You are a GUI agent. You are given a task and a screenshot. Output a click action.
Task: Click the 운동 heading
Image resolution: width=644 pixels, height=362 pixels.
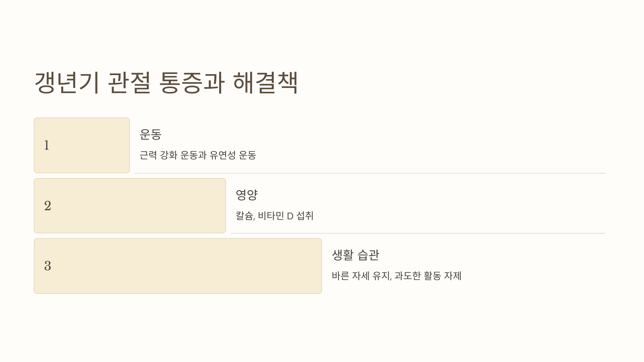tap(151, 134)
